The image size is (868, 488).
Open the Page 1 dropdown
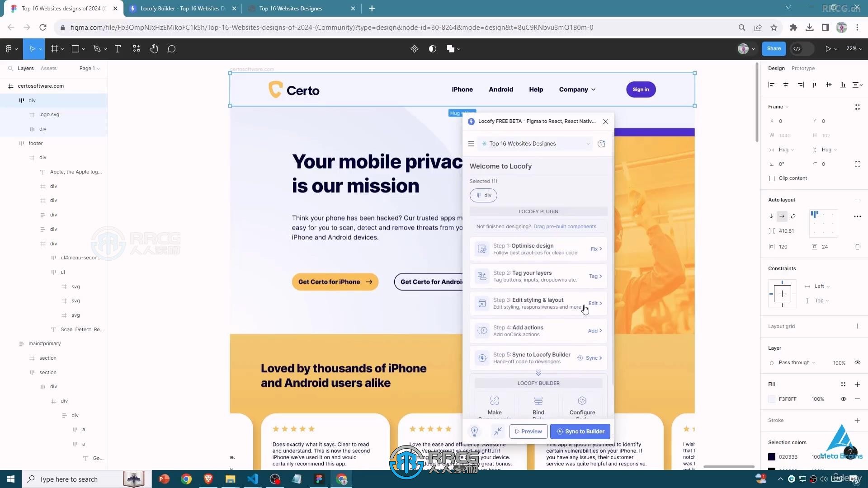[90, 68]
